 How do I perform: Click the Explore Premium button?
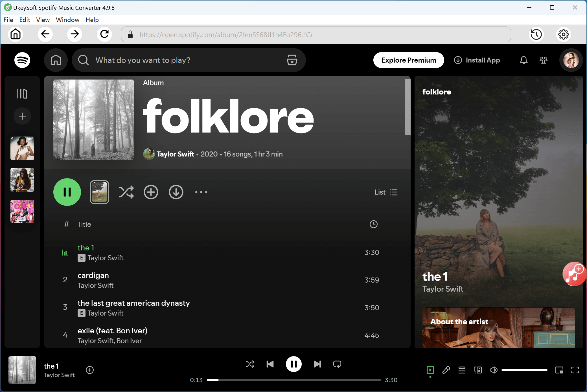coord(408,60)
